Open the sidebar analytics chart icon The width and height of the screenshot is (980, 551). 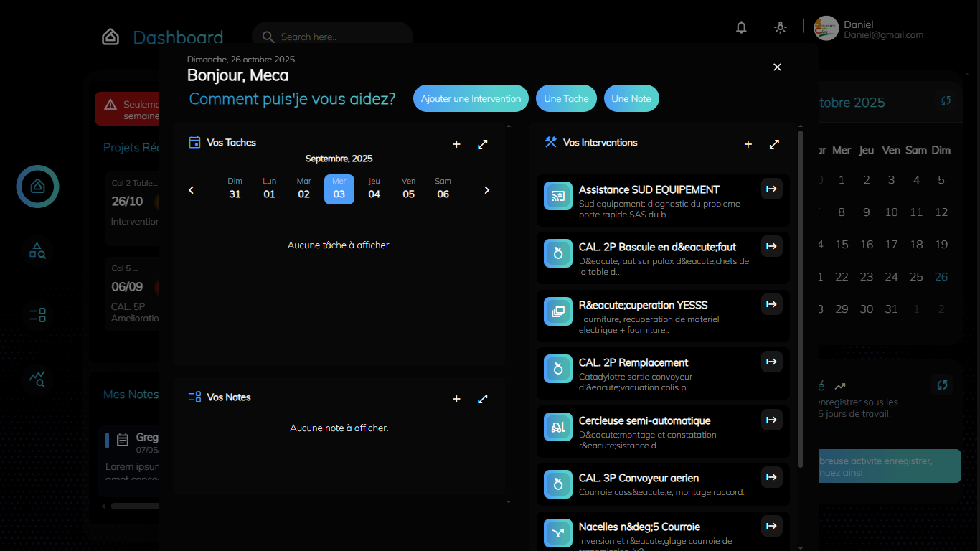pyautogui.click(x=37, y=378)
